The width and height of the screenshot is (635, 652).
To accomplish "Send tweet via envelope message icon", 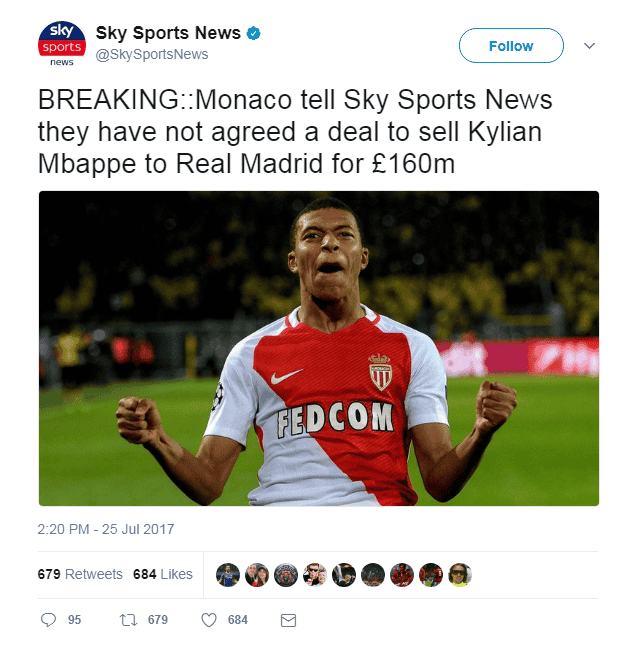I will click(x=288, y=620).
